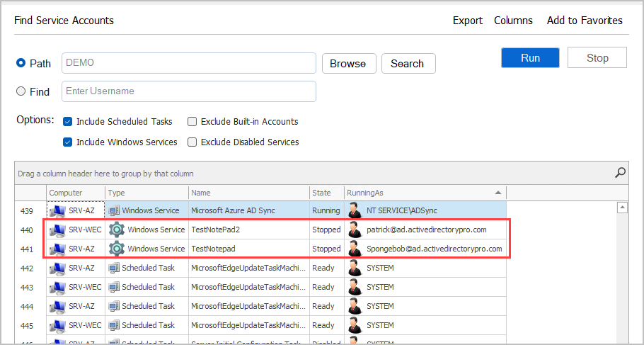The height and width of the screenshot is (345, 644).
Task: Click computer icon in row 444
Action: [57, 306]
